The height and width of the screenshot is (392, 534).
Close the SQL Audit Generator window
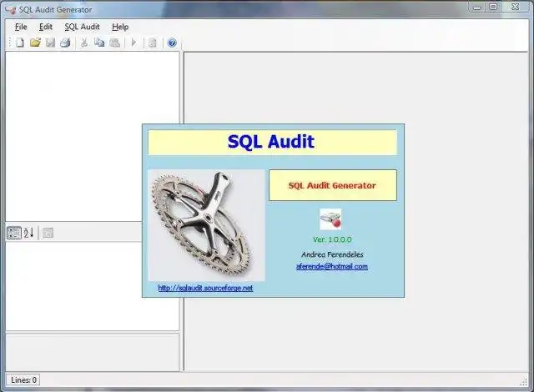tap(516, 8)
